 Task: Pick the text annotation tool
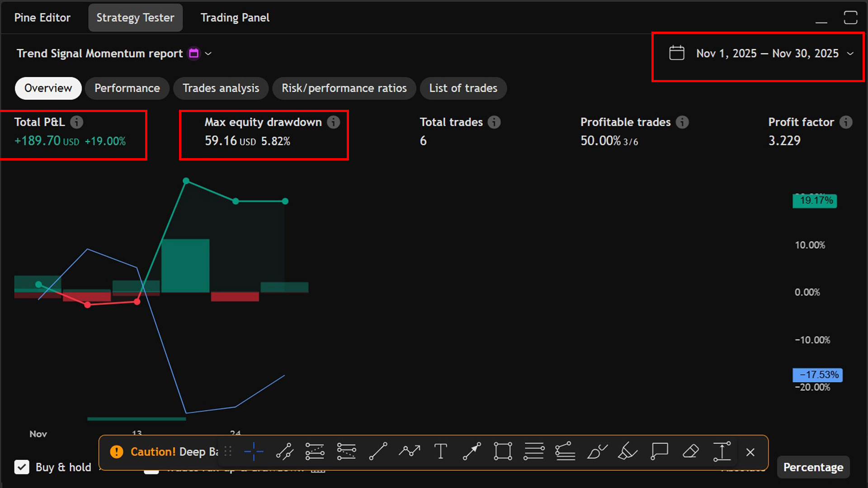tap(440, 451)
